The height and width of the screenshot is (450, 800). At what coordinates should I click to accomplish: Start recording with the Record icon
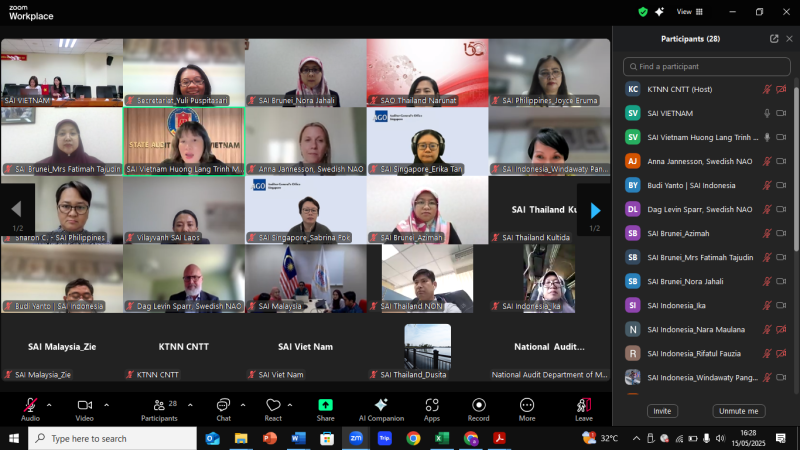[x=478, y=405]
